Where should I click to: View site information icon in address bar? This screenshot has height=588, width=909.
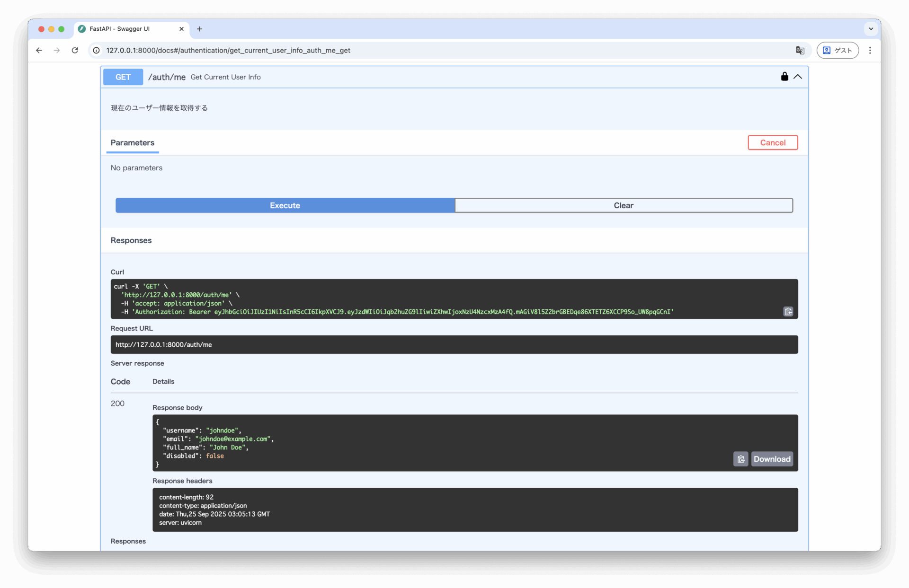tap(96, 50)
